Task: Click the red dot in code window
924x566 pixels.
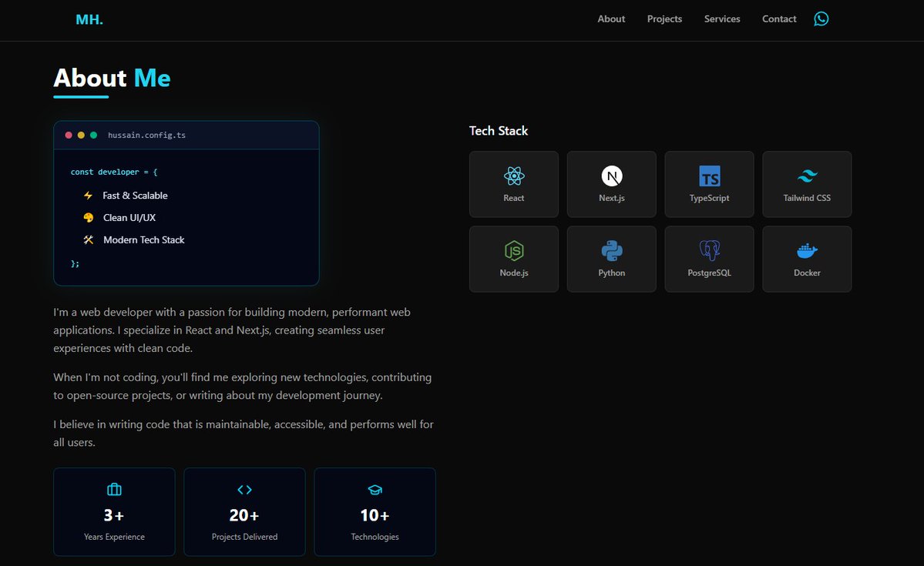Action: 69,135
